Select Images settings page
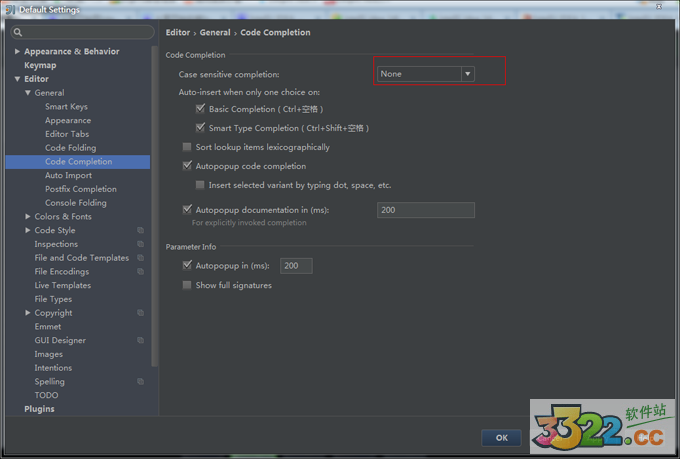This screenshot has width=680, height=459. click(49, 354)
